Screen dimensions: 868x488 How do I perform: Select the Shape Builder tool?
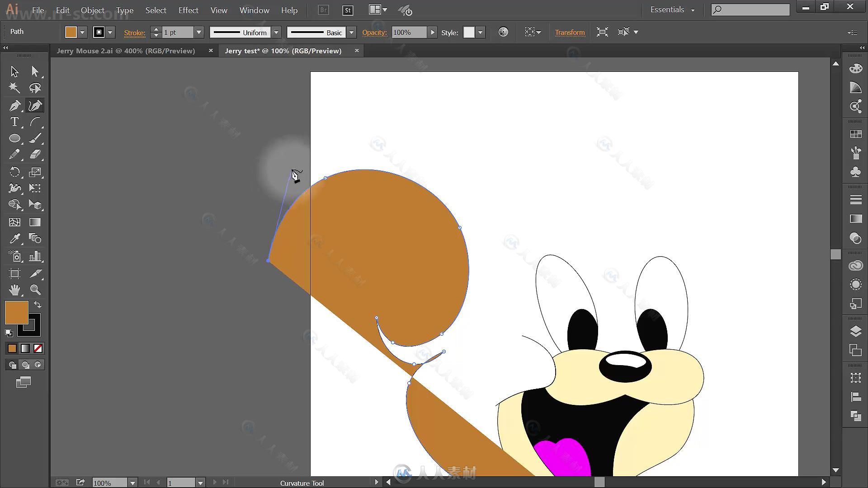(14, 205)
